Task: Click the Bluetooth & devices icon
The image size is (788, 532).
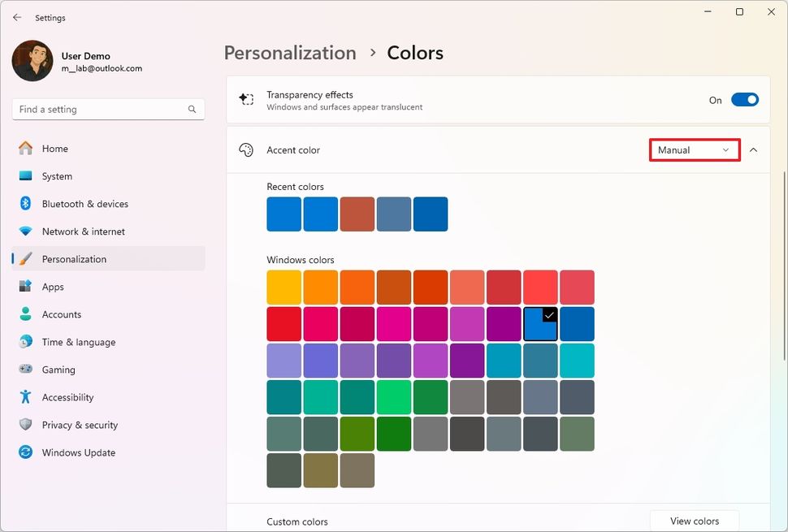Action: pyautogui.click(x=25, y=204)
